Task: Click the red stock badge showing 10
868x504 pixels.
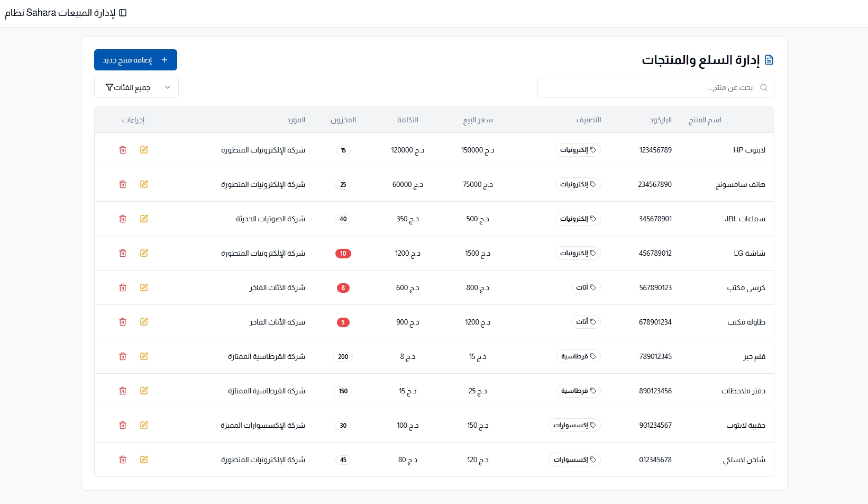Action: [x=343, y=254]
